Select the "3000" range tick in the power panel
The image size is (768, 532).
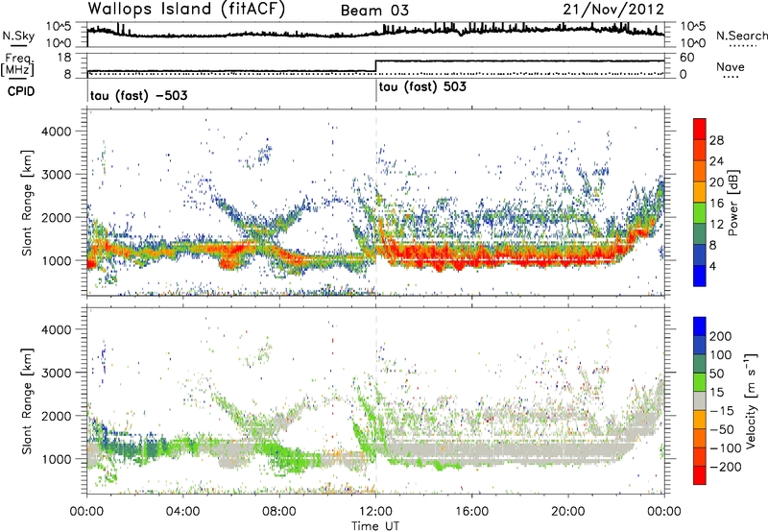click(x=56, y=175)
